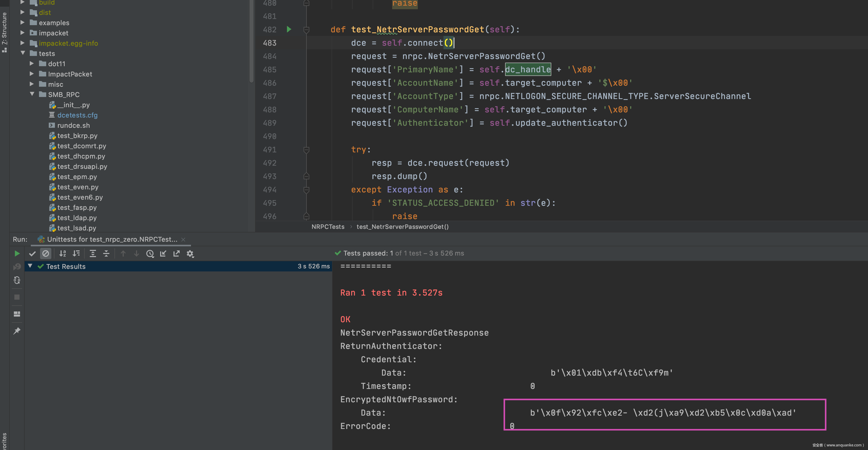Image resolution: width=868 pixels, height=450 pixels.
Task: Toggle Sort Alphabetically in test runner
Action: (x=63, y=253)
